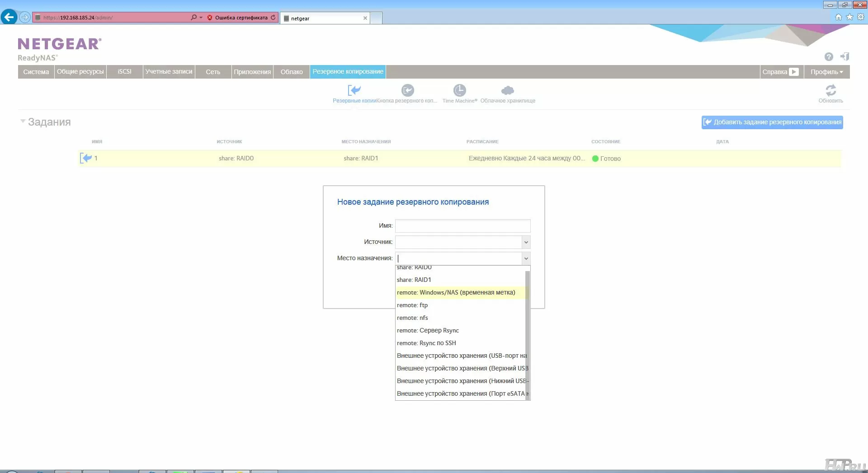The height and width of the screenshot is (473, 868).
Task: Click the Refresh (Обновить) icon
Action: tap(830, 91)
